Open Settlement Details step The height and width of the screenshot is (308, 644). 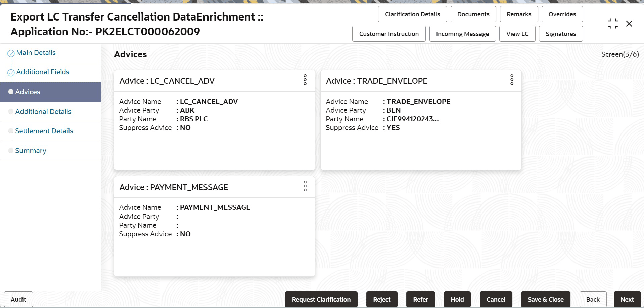tap(44, 131)
